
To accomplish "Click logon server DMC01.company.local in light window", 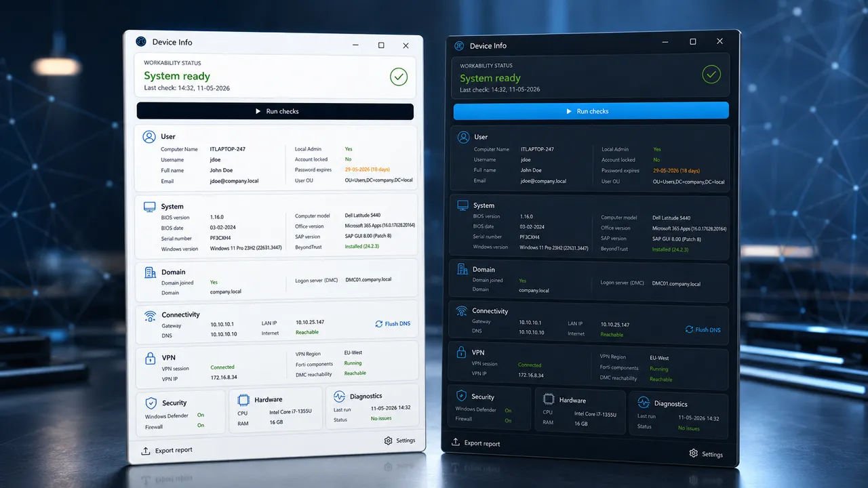I will [368, 279].
